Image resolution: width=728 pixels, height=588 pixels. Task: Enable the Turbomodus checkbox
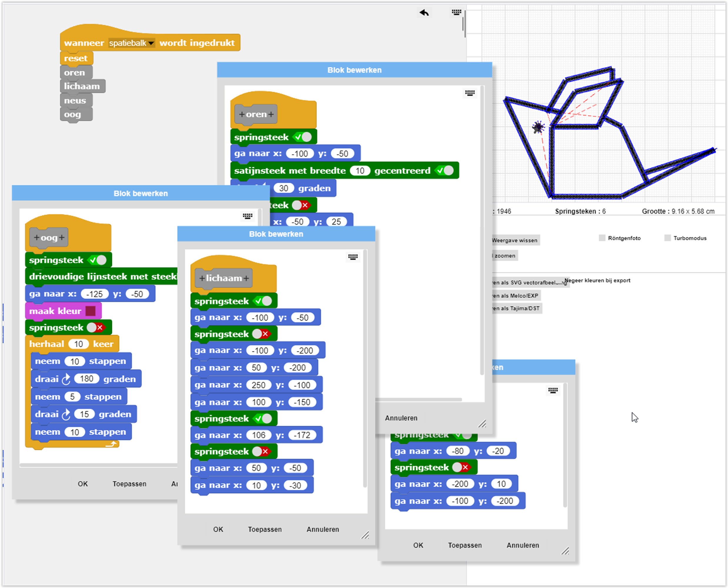(x=667, y=238)
